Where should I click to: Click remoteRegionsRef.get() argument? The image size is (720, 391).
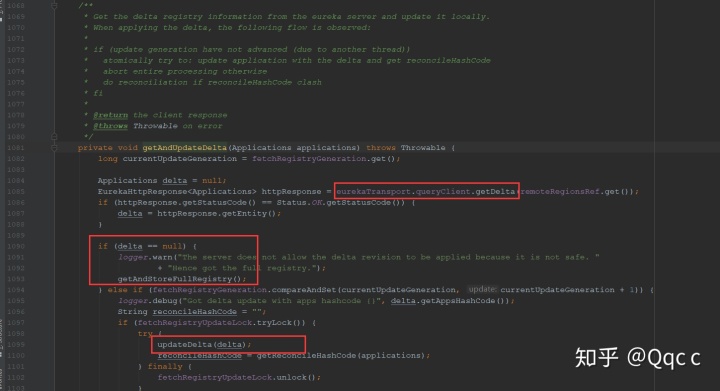(576, 191)
